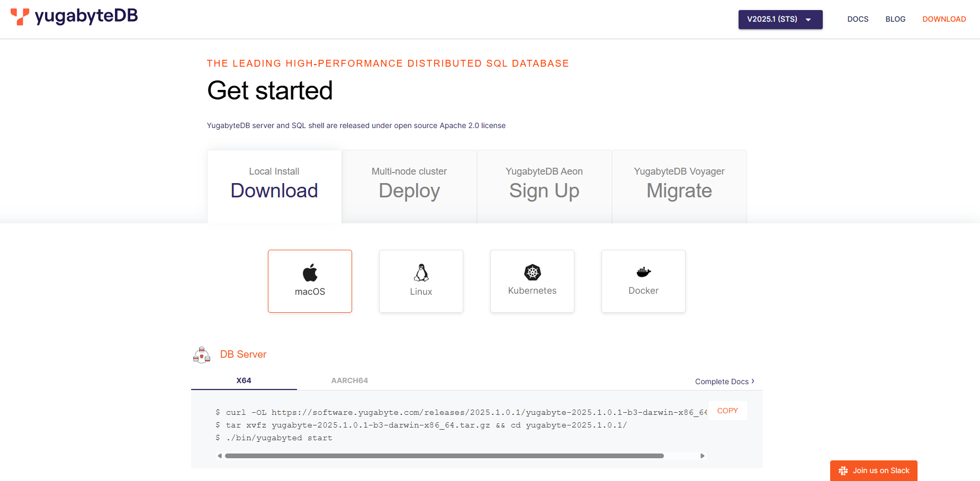Copy the install command with COPY button
The image size is (980, 481).
point(727,410)
